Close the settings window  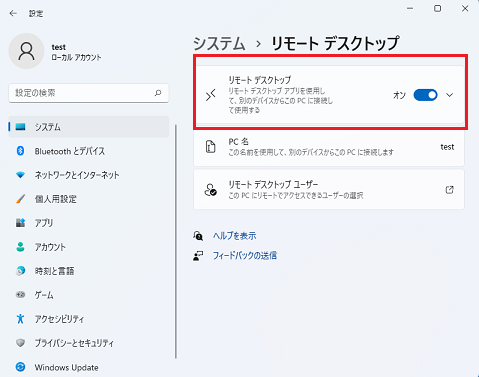pyautogui.click(x=465, y=9)
